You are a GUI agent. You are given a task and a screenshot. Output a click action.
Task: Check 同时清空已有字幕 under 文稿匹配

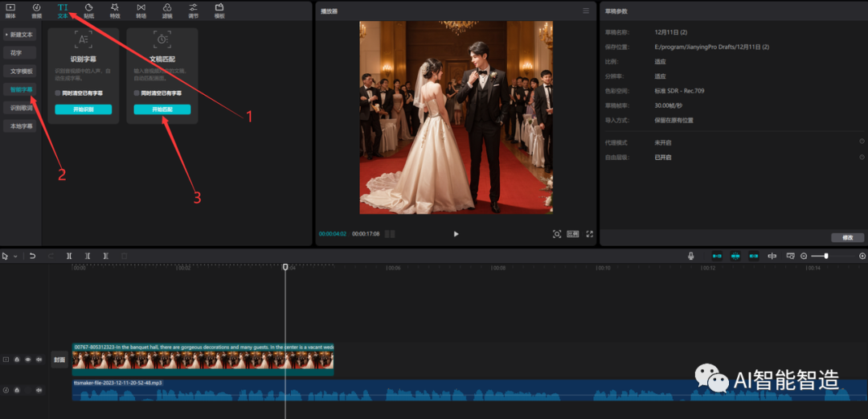click(137, 93)
